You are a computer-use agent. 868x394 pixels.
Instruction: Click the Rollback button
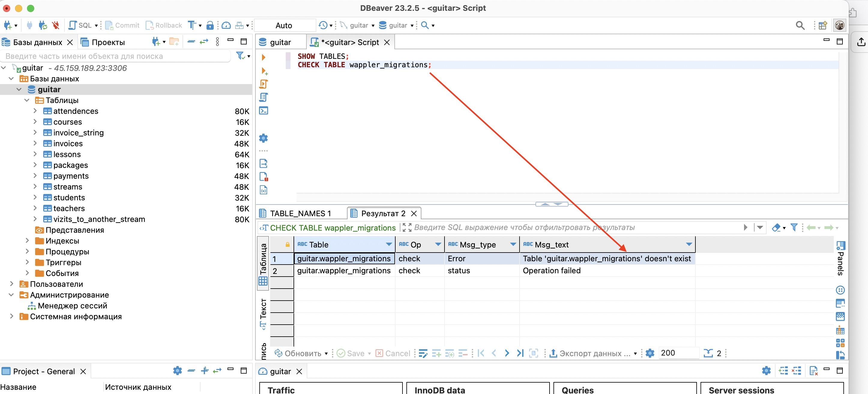coord(164,25)
